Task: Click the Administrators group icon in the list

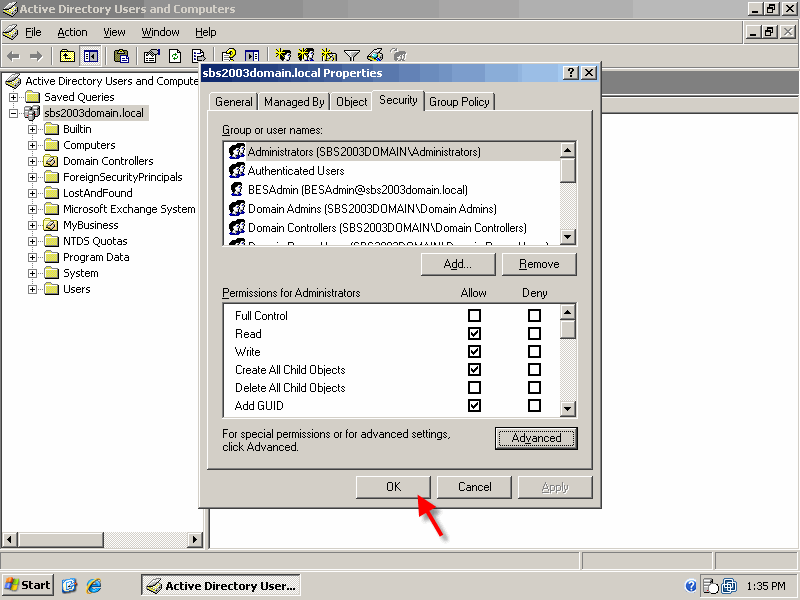Action: point(237,152)
